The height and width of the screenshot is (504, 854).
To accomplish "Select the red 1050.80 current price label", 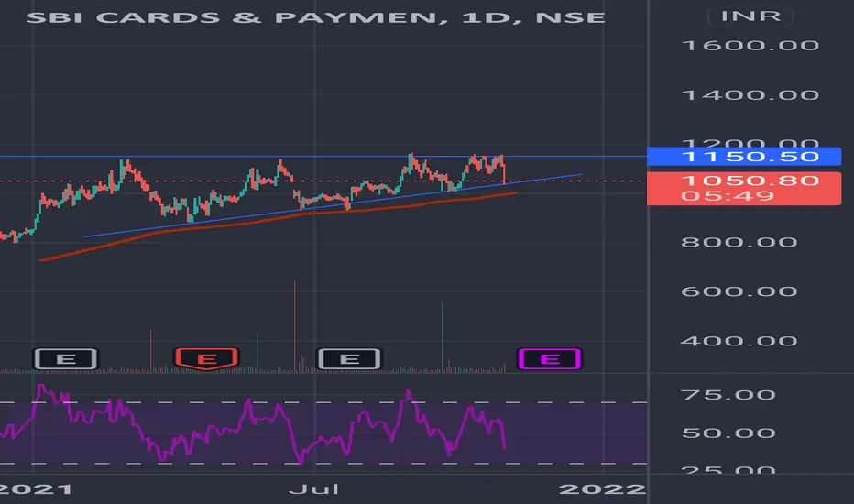I will [744, 188].
